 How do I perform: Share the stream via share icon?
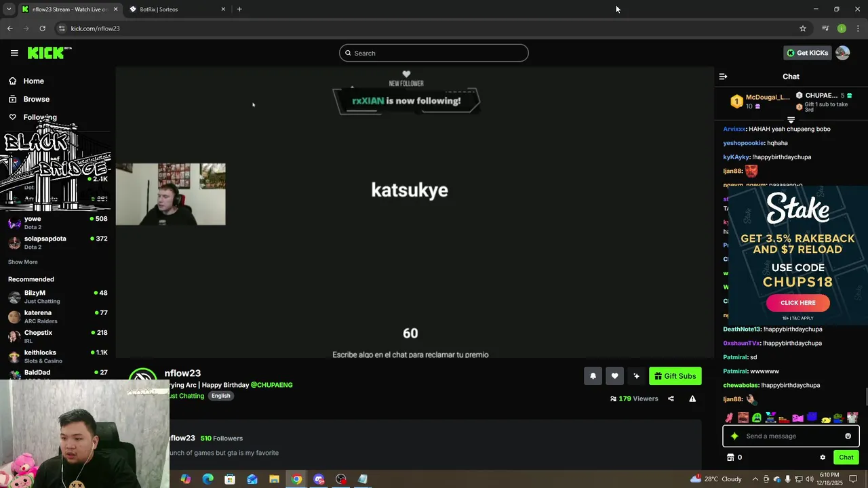pyautogui.click(x=671, y=399)
